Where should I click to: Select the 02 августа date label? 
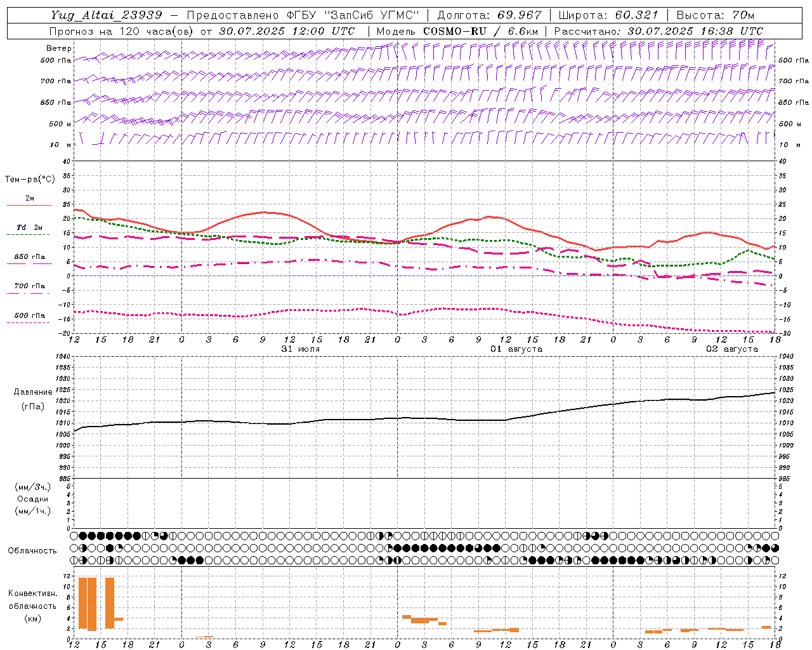(x=731, y=349)
